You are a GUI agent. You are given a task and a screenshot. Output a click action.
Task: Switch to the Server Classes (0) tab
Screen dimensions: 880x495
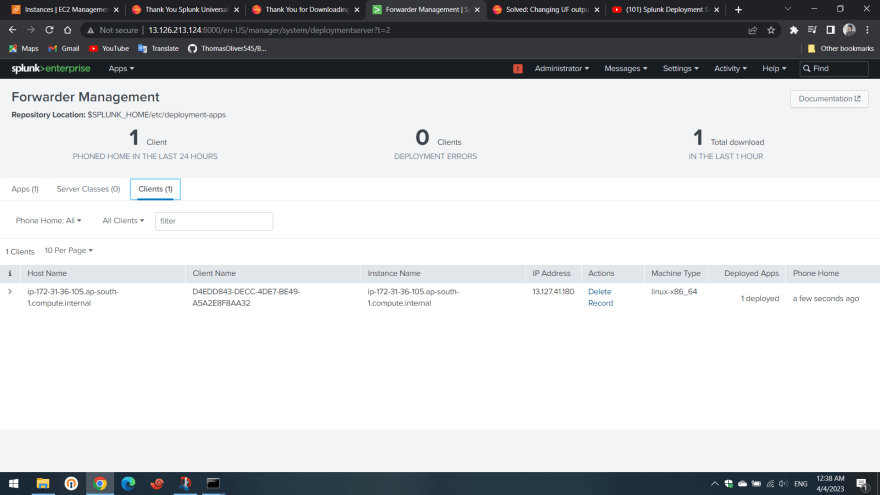click(88, 189)
